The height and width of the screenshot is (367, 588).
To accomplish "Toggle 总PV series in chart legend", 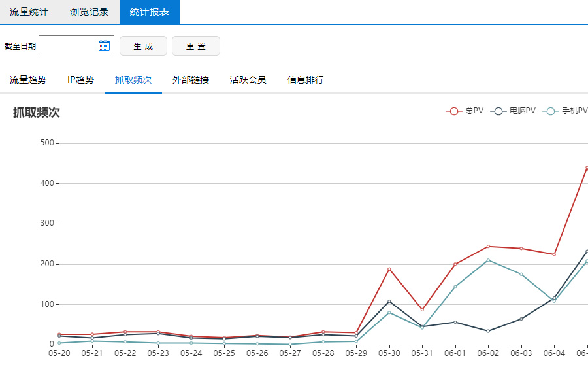I will [465, 111].
